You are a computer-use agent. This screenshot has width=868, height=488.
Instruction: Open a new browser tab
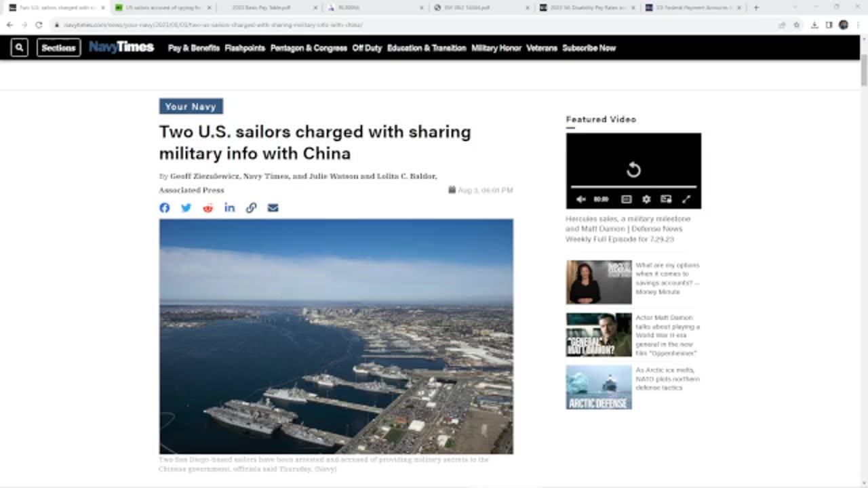pos(756,7)
